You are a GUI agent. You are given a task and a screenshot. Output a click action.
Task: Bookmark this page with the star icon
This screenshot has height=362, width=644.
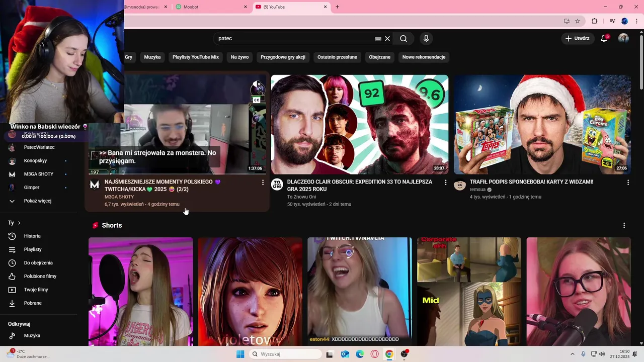pyautogui.click(x=578, y=21)
